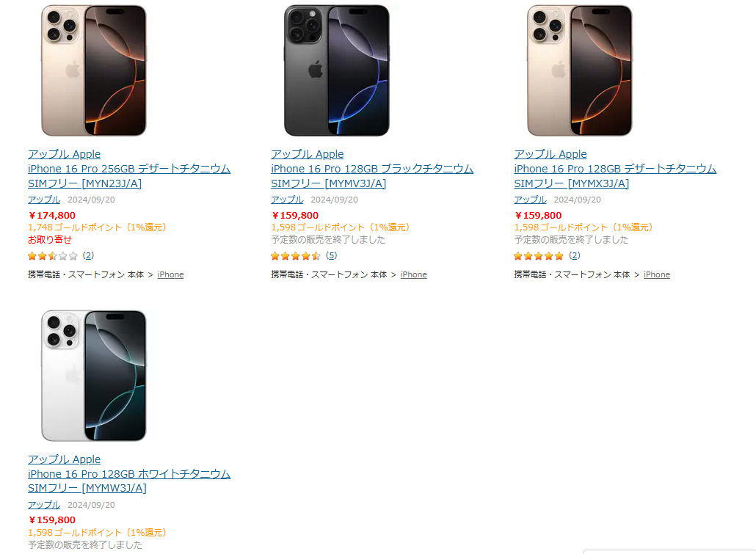This screenshot has height=554, width=756.
Task: Open iPhone 16 Pro 128GB ホワイトチタニウム title link
Action: pyautogui.click(x=129, y=474)
